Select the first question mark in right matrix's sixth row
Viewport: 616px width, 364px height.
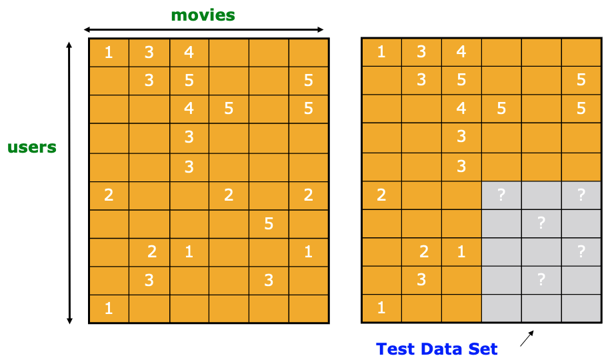(501, 195)
